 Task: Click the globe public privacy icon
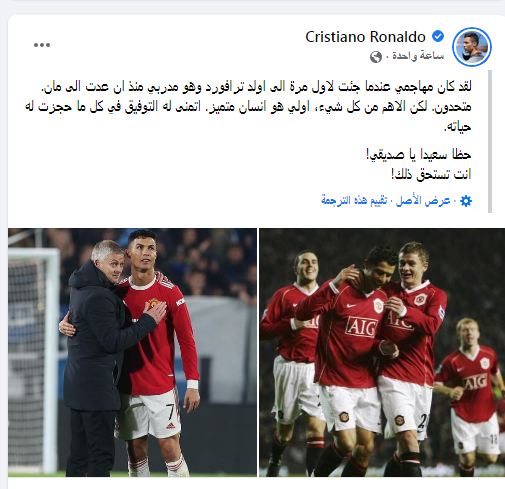376,57
